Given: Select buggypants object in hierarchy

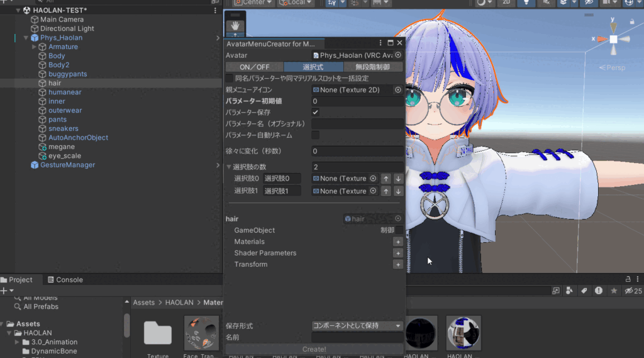Looking at the screenshot, I should (x=67, y=74).
